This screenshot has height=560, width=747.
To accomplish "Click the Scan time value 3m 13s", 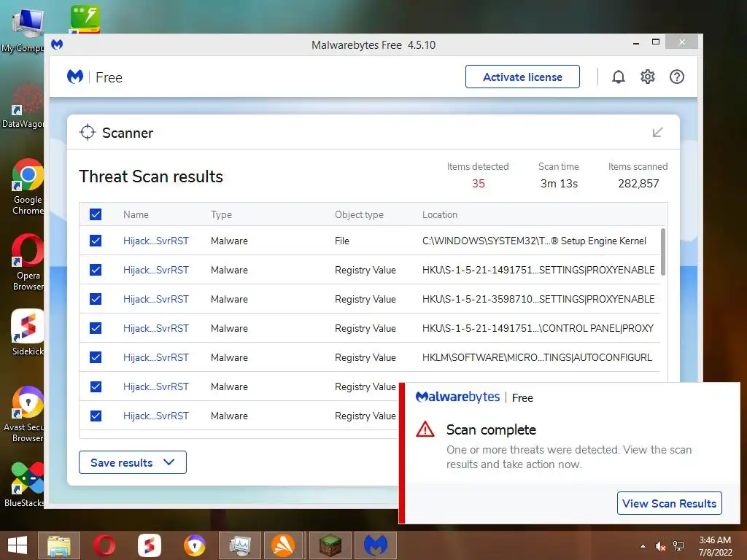I will point(559,183).
